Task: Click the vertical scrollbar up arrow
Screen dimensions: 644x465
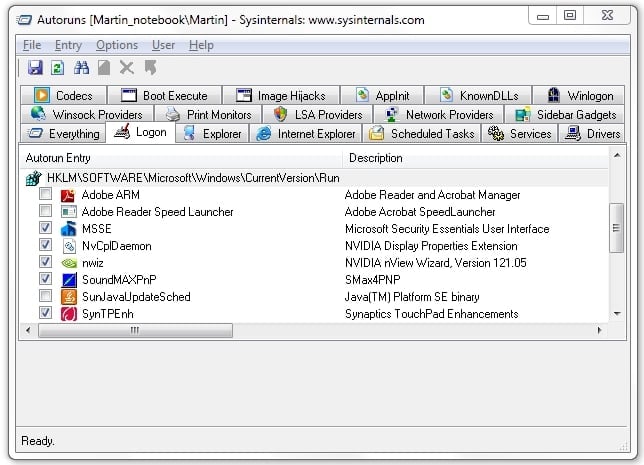Action: (x=616, y=155)
